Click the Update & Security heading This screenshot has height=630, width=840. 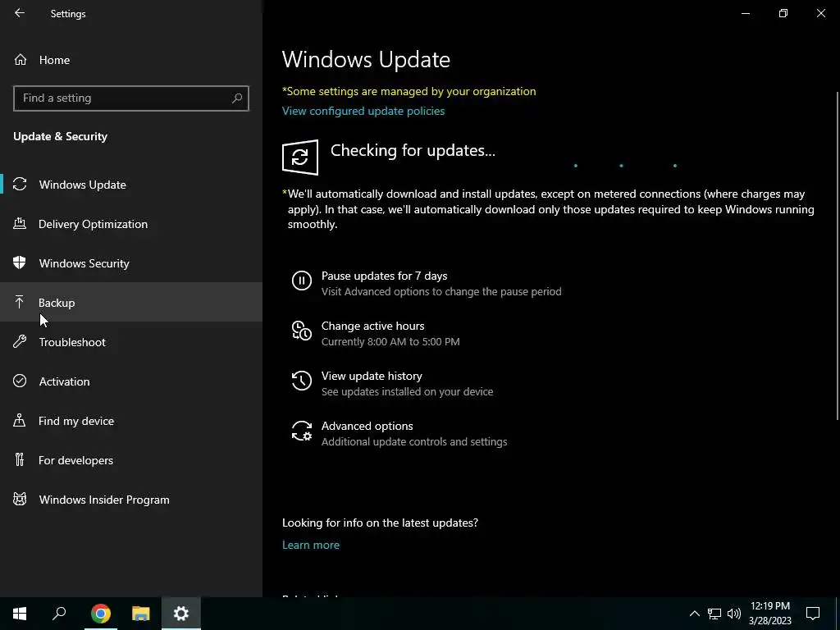point(61,137)
